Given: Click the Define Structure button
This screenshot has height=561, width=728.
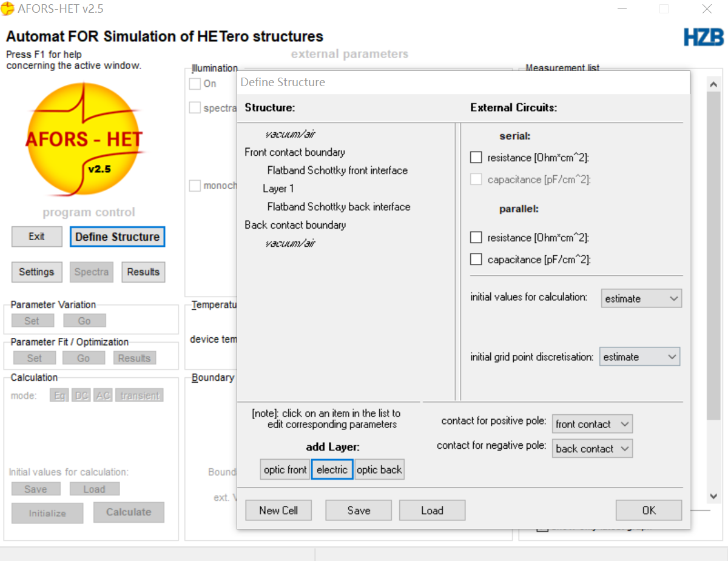Looking at the screenshot, I should click(x=117, y=237).
